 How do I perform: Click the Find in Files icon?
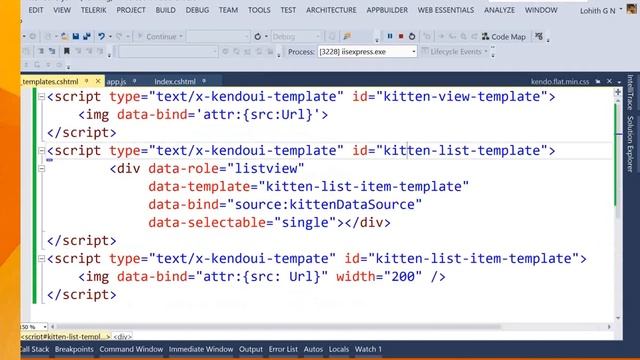pyautogui.click(x=347, y=37)
